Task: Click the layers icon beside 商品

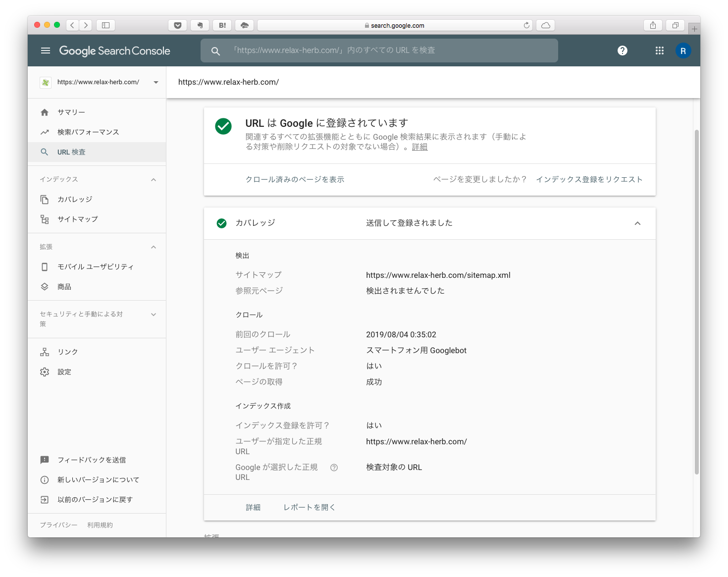Action: pyautogui.click(x=45, y=287)
